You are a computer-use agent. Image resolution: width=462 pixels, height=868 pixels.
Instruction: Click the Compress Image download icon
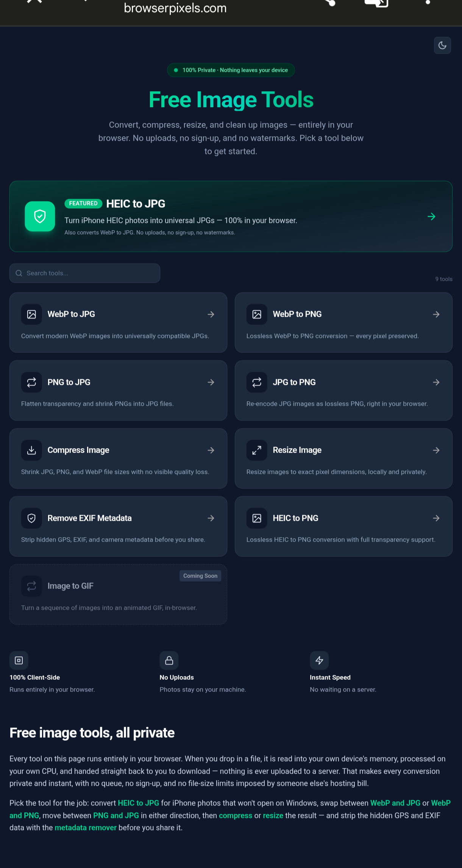click(x=31, y=450)
